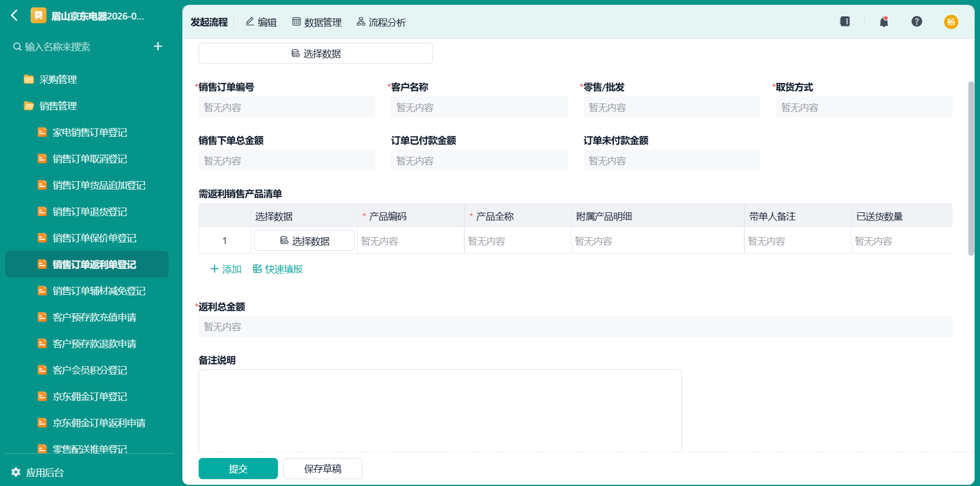Add new item with plus icon
The height and width of the screenshot is (486, 980).
tap(158, 46)
